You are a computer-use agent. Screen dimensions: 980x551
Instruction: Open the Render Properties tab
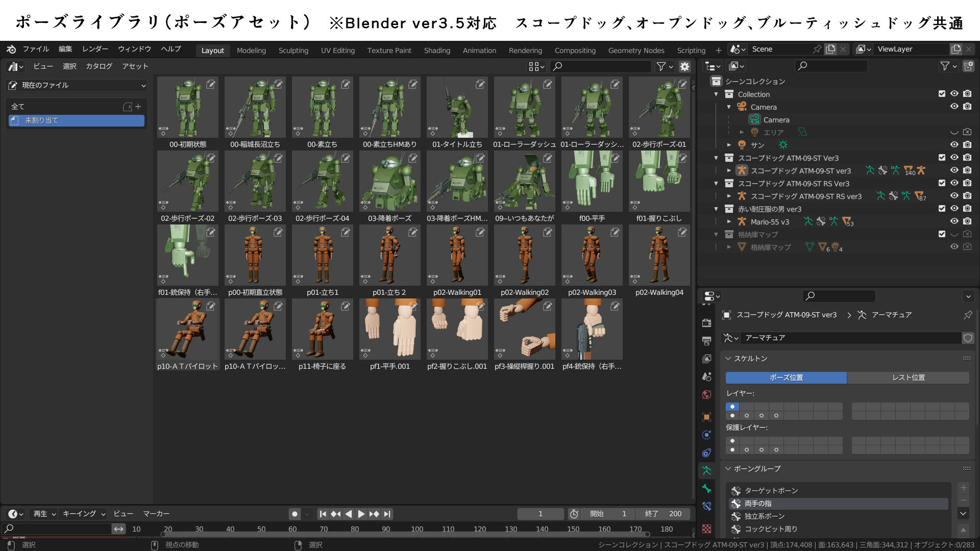pyautogui.click(x=707, y=324)
